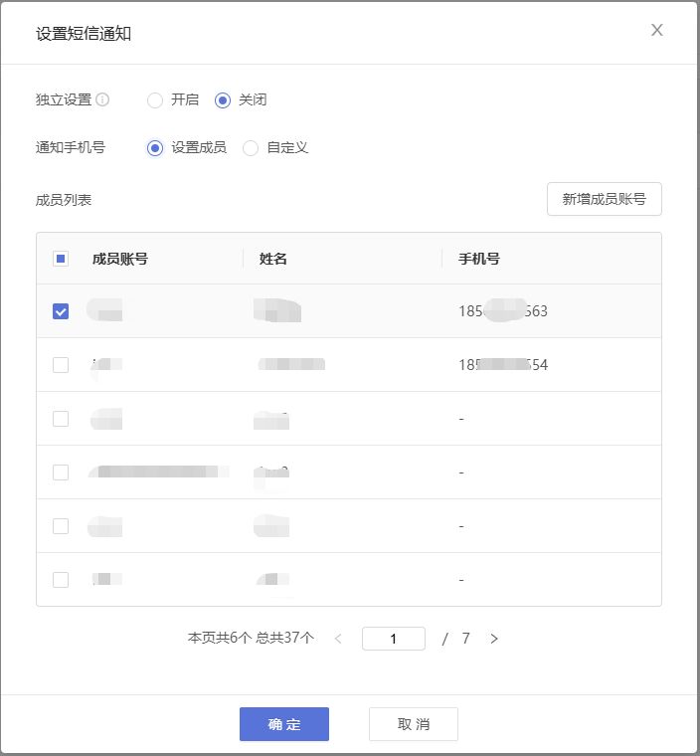Choose the 自定义 radio option
The image size is (700, 756).
251,148
